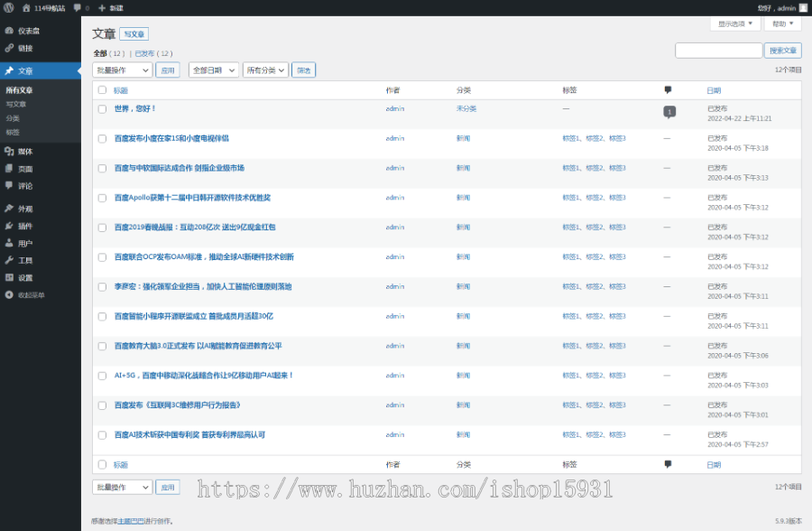Open the top 批量操作 bulk actions dropdown
The image size is (812, 531).
(x=123, y=70)
